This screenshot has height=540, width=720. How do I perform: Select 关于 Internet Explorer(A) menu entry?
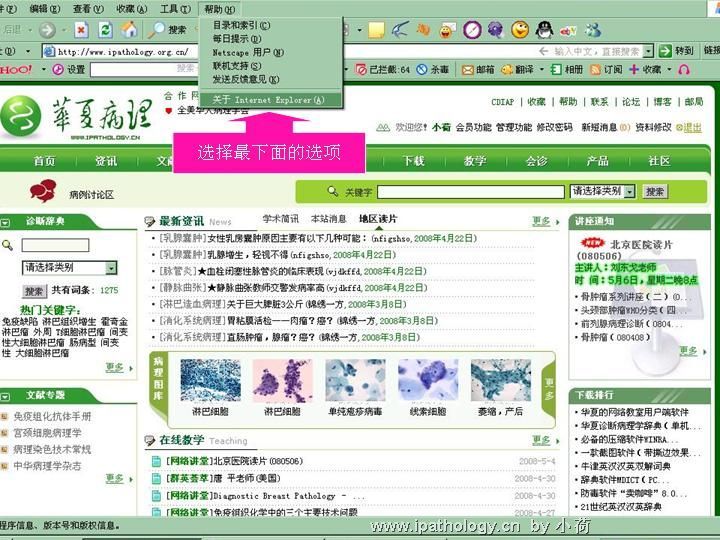click(271, 99)
